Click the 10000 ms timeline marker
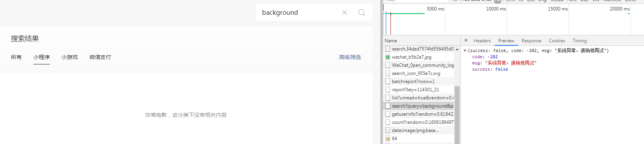 pyautogui.click(x=496, y=9)
